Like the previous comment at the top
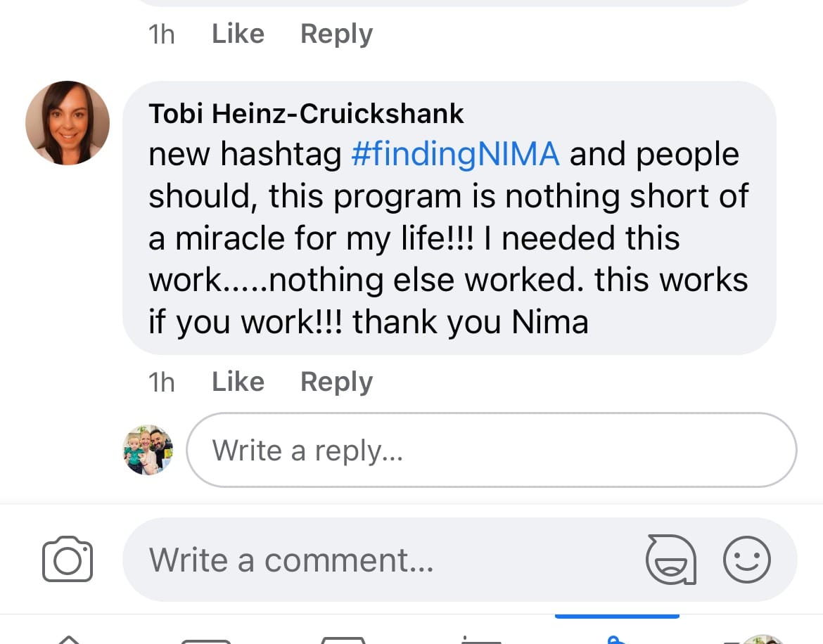 pos(238,34)
